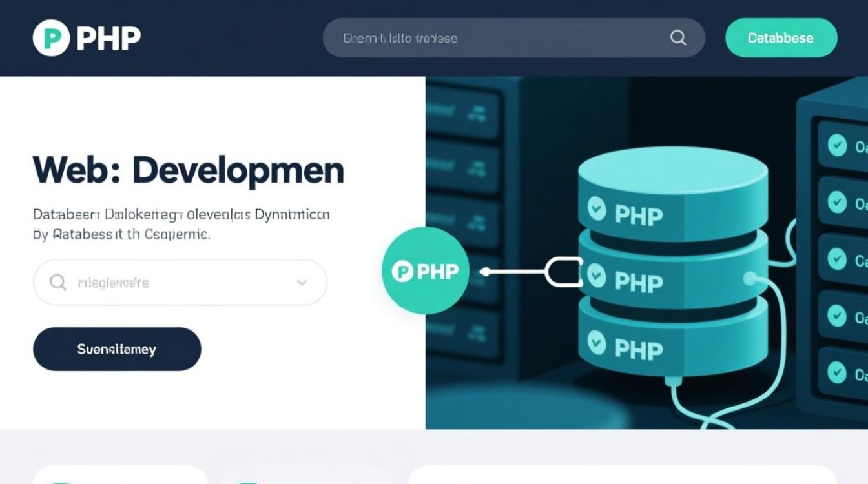Click the PHP logo in the top navbar

(52, 37)
